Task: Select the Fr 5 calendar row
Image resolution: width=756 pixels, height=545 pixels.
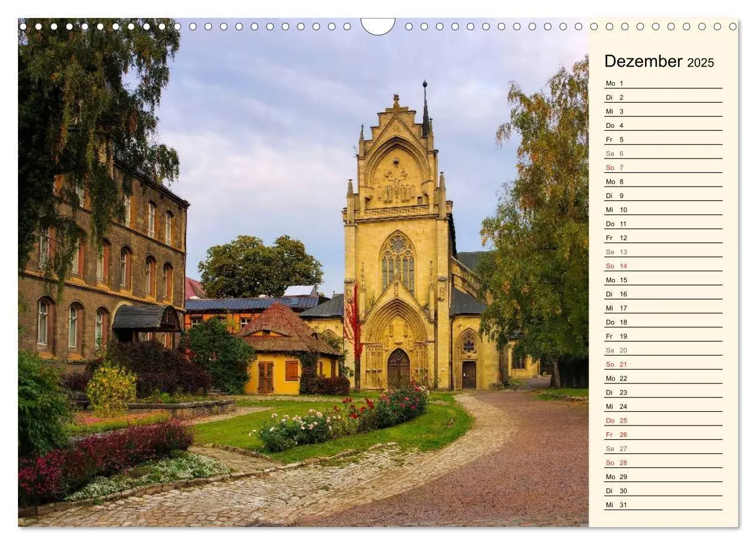Action: click(663, 139)
